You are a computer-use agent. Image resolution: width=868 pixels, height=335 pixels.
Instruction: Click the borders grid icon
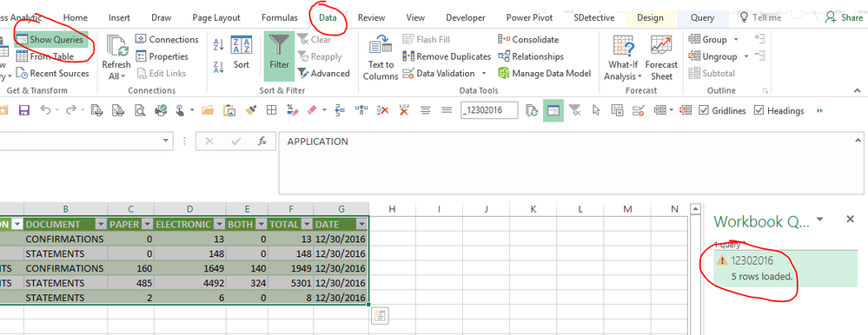(x=271, y=110)
